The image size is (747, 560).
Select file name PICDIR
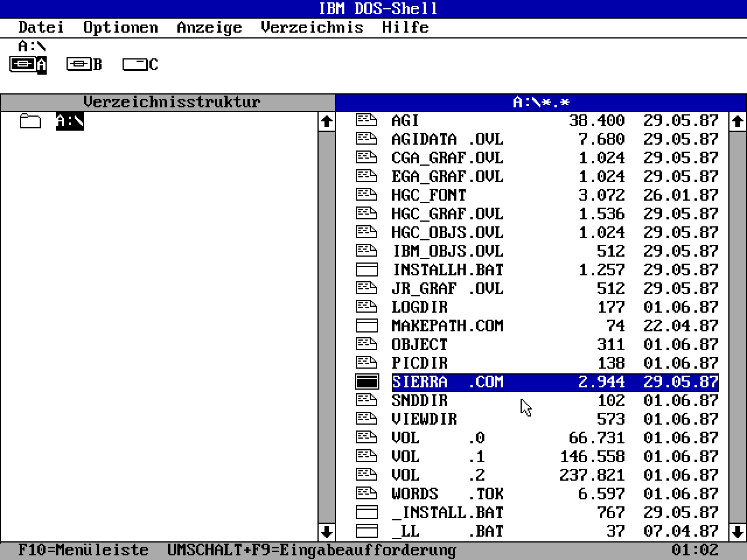coord(419,363)
